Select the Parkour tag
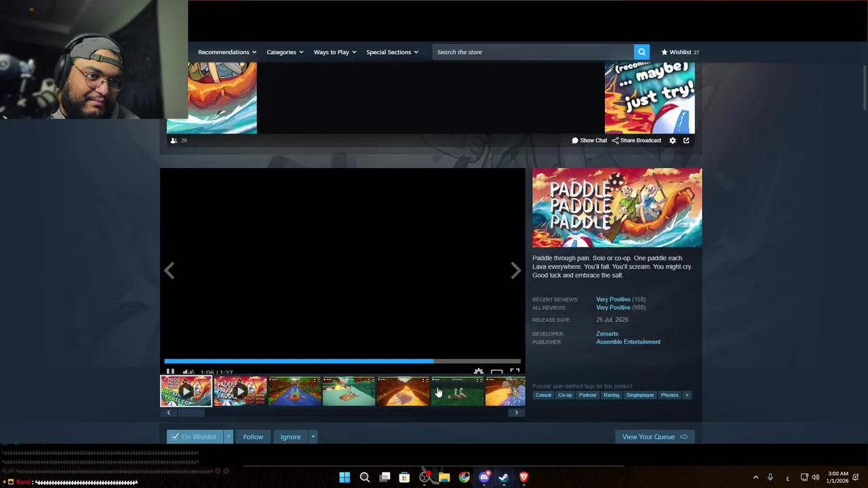The height and width of the screenshot is (488, 868). click(x=588, y=395)
